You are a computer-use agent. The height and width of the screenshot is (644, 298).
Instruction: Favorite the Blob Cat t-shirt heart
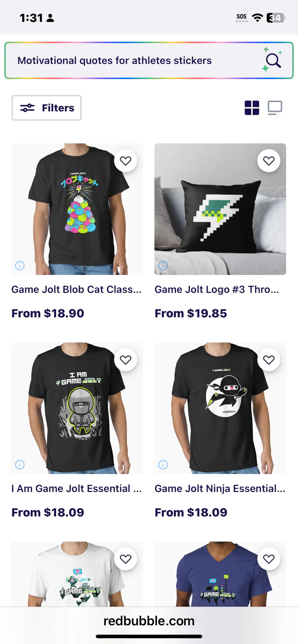pos(126,161)
